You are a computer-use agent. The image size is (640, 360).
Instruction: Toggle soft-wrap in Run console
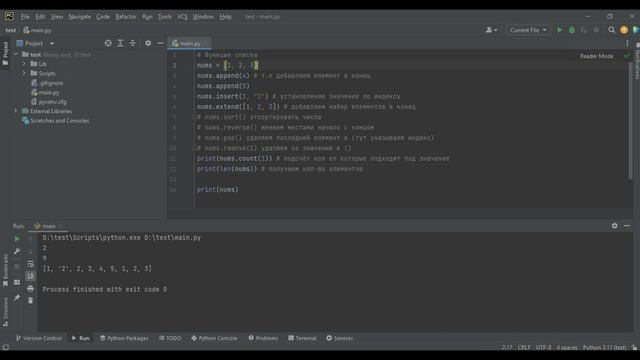tap(31, 264)
